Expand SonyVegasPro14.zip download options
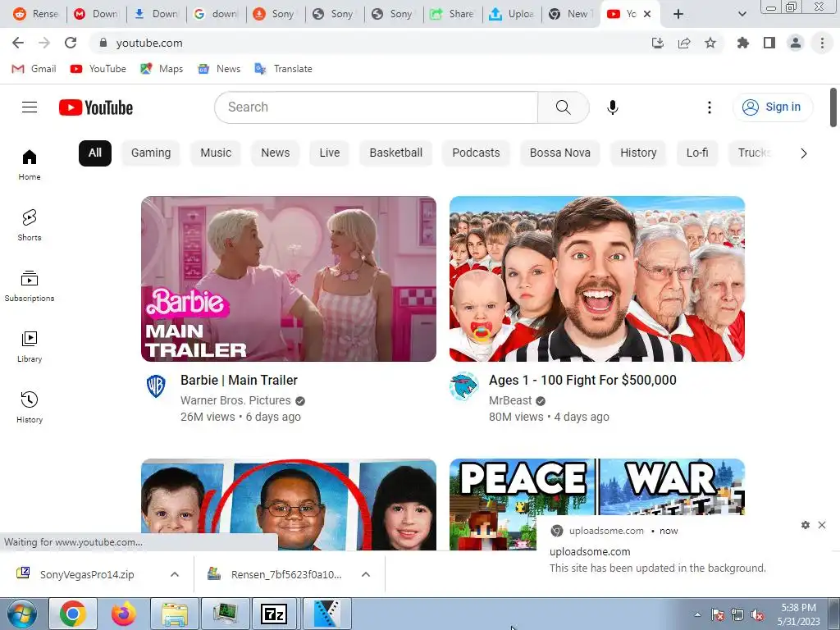Viewport: 840px width, 630px height. [175, 574]
